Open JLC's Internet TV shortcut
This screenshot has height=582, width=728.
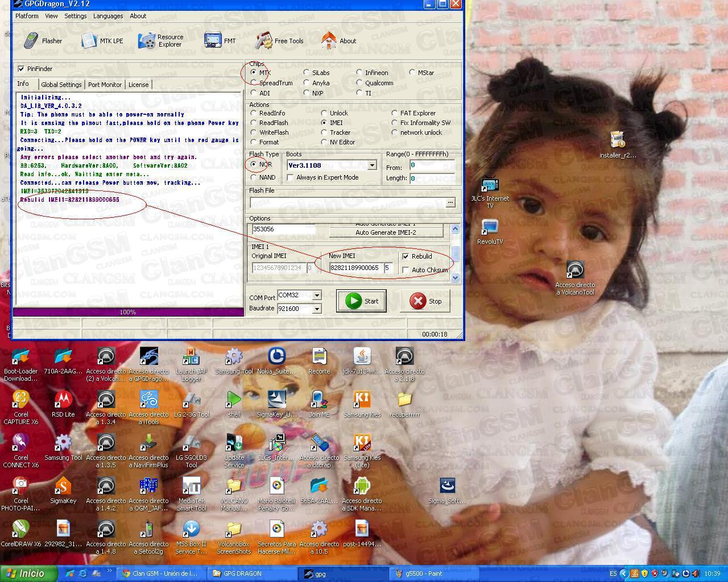[490, 193]
